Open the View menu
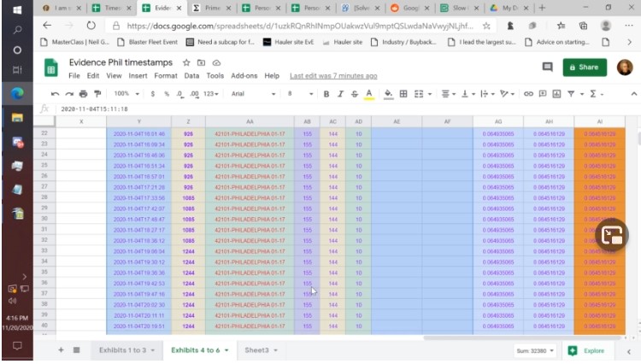Screen dimensions: 641x364 tap(114, 75)
